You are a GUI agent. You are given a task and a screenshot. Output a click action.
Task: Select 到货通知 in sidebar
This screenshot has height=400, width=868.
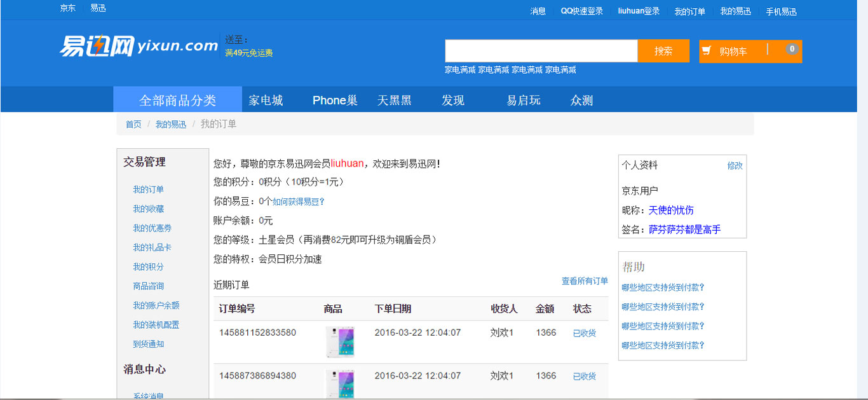[149, 344]
